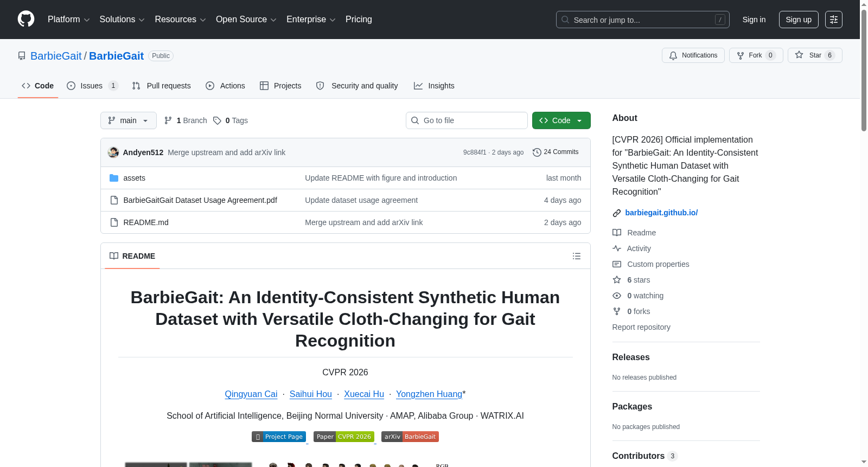Click the watching eye icon
Viewport: 868px width, 467px height.
click(617, 296)
